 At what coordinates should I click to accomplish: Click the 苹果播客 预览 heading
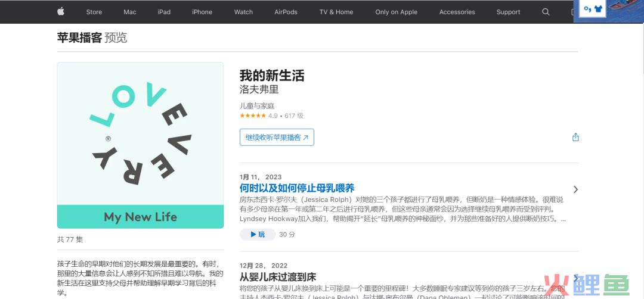(x=92, y=38)
